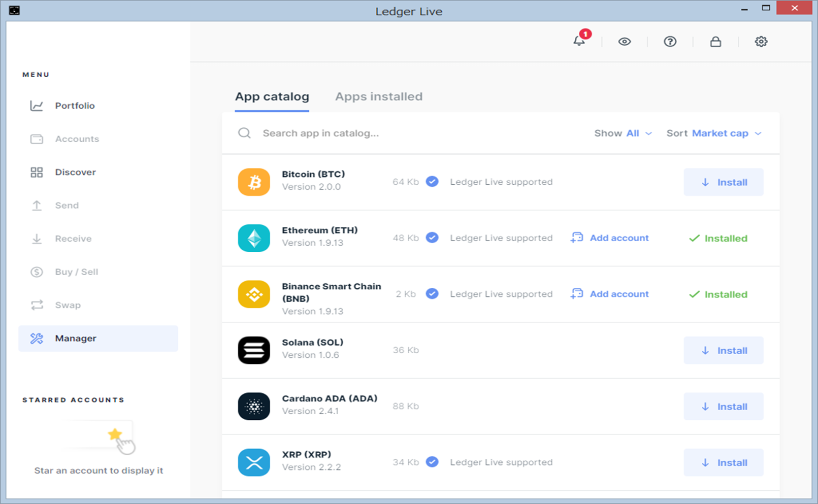Expand the Sort Market cap dropdown
This screenshot has width=818, height=504.
point(714,133)
